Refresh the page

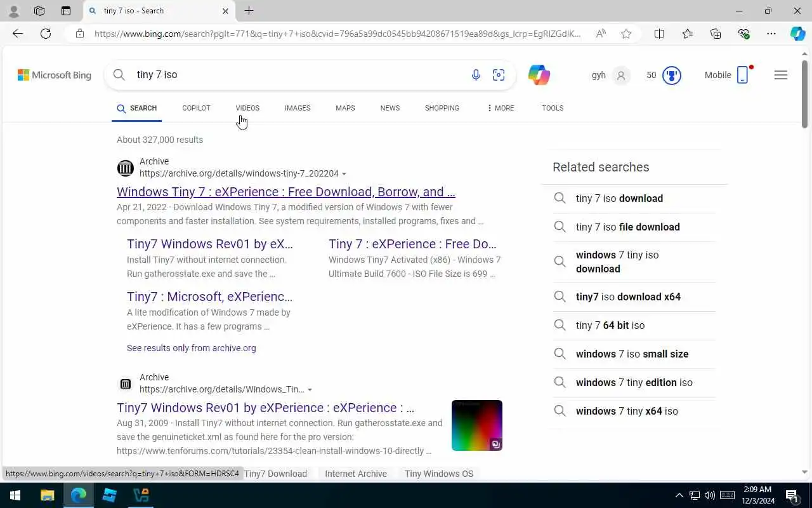tap(46, 34)
